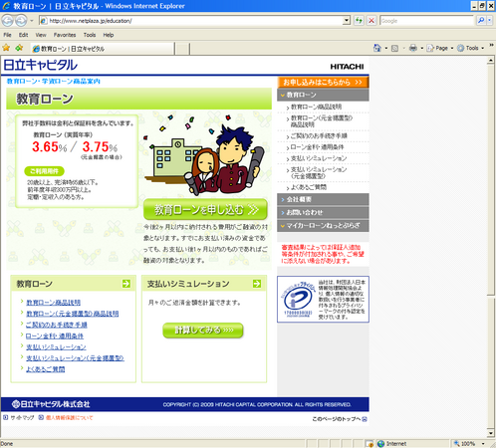Viewport: 496px width, 448px height.
Task: Open the Page menu dropdown
Action: click(x=440, y=48)
